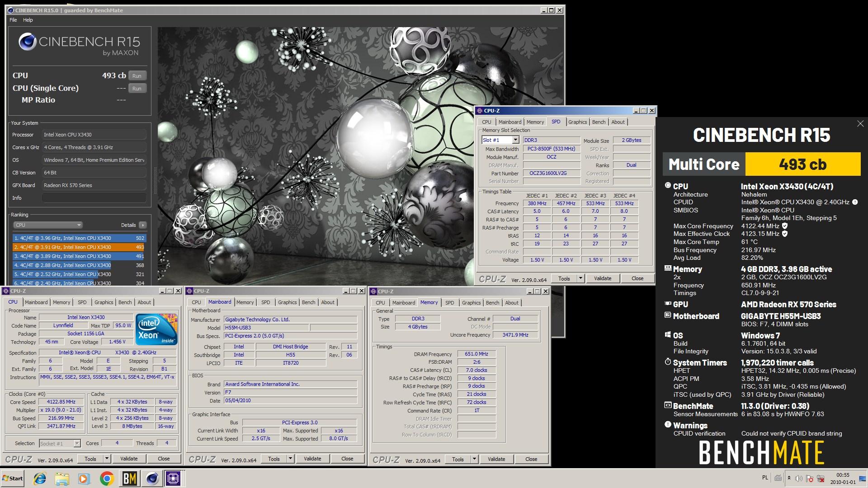Screen dimensions: 868x488
Task: Open the volume speaker tray icon
Action: (x=799, y=479)
